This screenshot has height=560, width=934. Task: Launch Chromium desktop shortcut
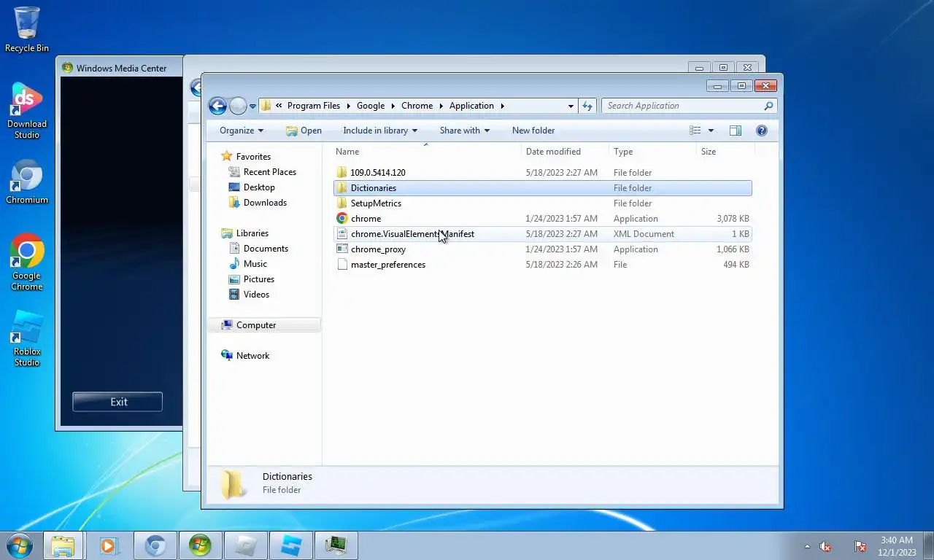(27, 182)
